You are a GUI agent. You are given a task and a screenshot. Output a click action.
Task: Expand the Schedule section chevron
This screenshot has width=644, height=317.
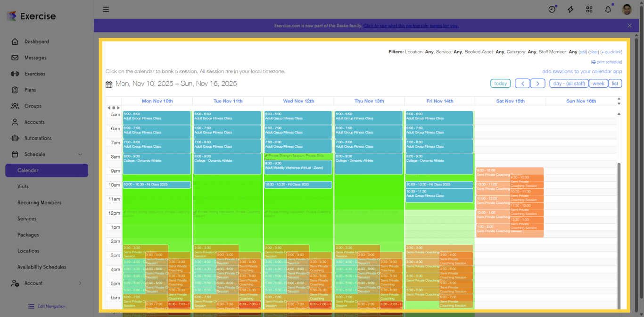click(79, 154)
